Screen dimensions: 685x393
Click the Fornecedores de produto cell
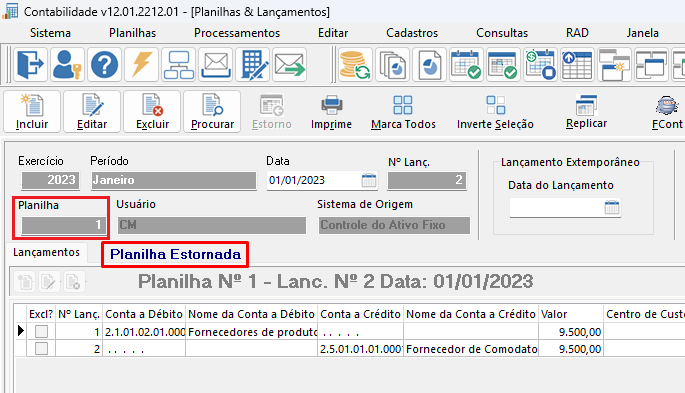tap(252, 332)
